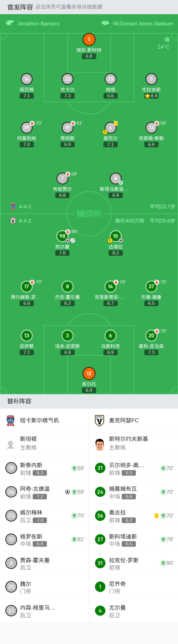Click substitute goalkeeper 尼齐奇 number 1
Screen dimensions: 178x644
pos(100,587)
